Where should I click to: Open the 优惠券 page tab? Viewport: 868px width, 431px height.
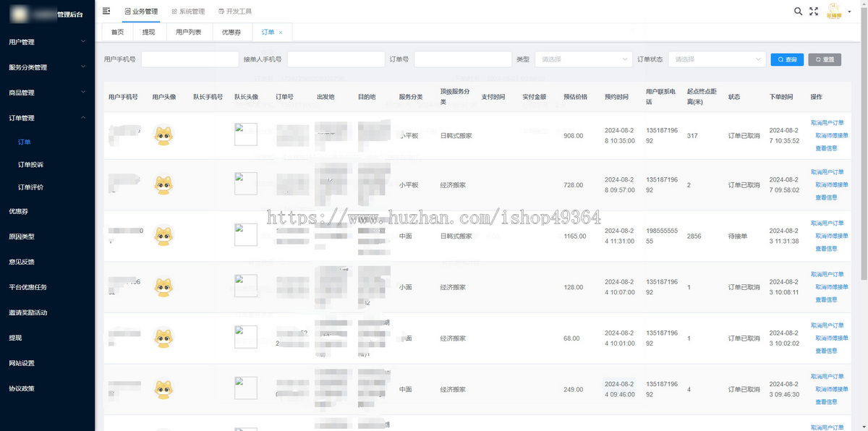click(x=231, y=33)
